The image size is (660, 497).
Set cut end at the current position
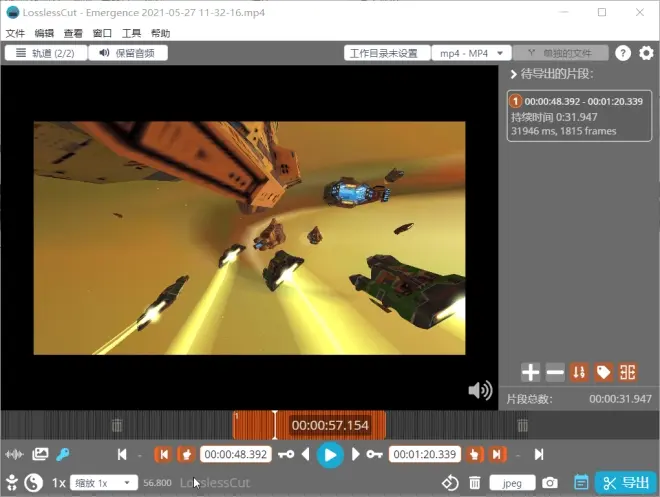coord(474,454)
